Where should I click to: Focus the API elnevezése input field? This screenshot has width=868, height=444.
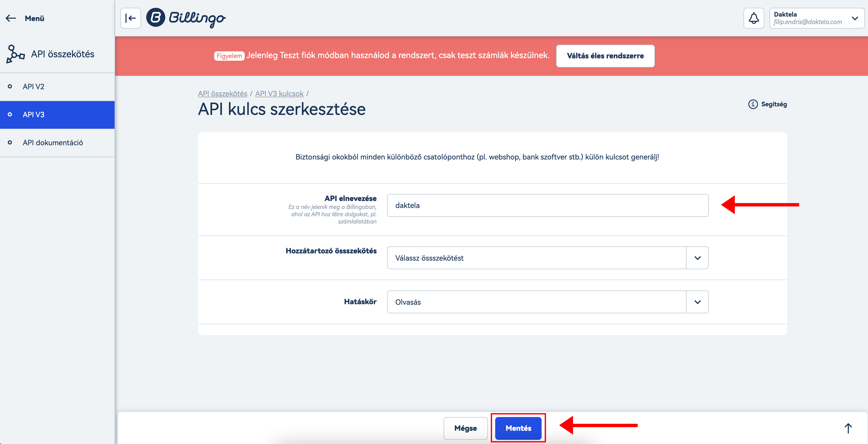[x=547, y=205]
